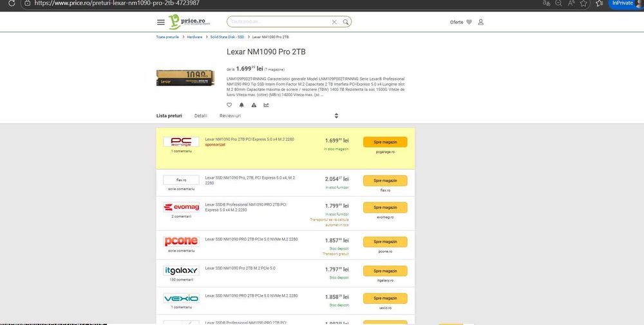Set a price alert with the bell icon

pos(241,105)
